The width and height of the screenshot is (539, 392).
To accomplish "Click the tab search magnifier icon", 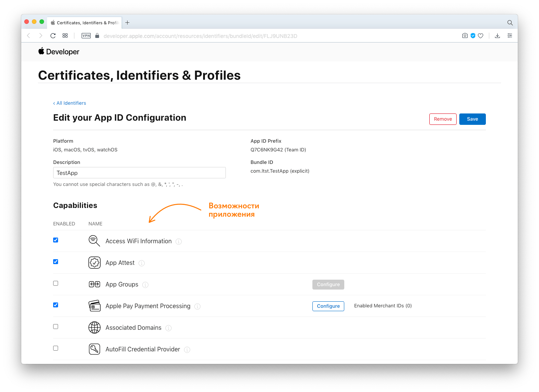I will point(510,23).
